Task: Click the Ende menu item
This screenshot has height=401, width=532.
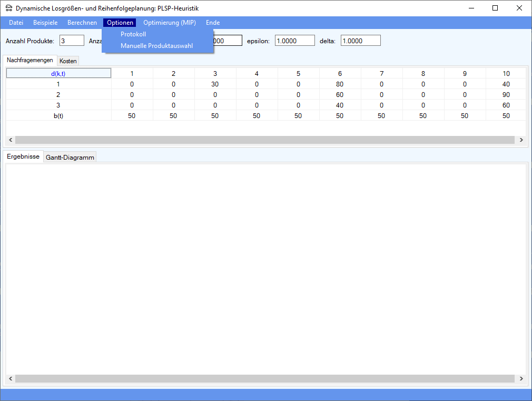Action: point(213,23)
